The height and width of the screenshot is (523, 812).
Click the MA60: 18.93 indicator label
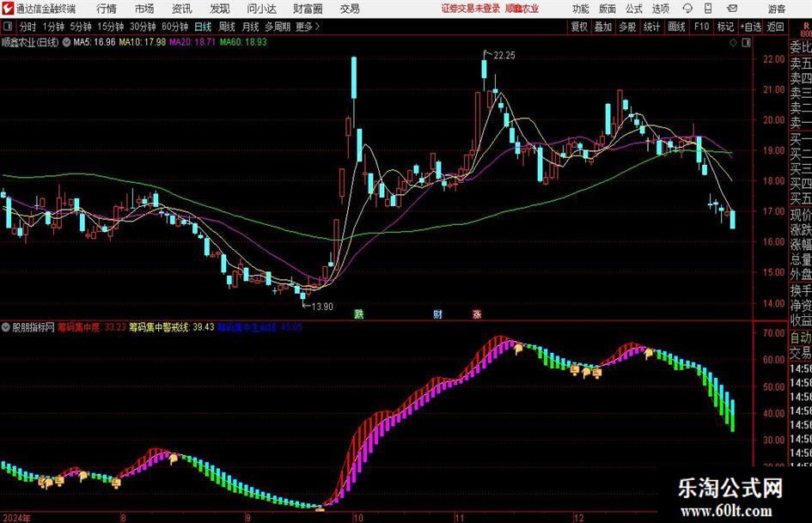point(243,42)
